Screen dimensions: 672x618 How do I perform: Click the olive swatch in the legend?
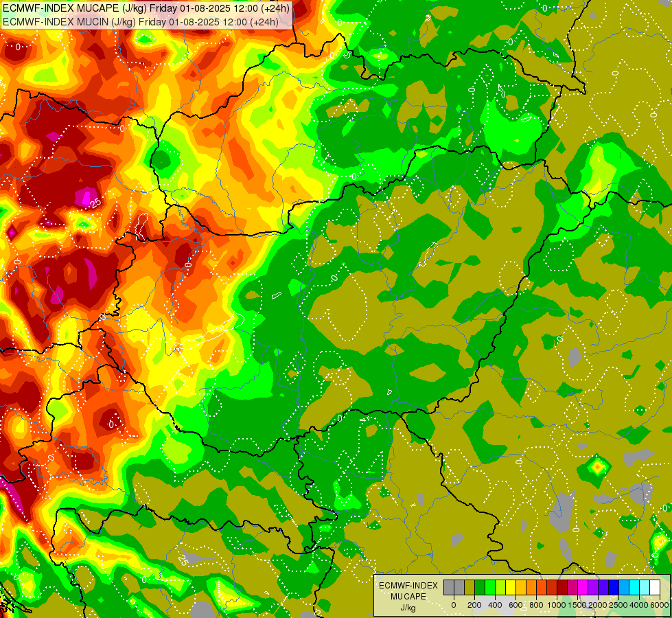[x=470, y=587]
